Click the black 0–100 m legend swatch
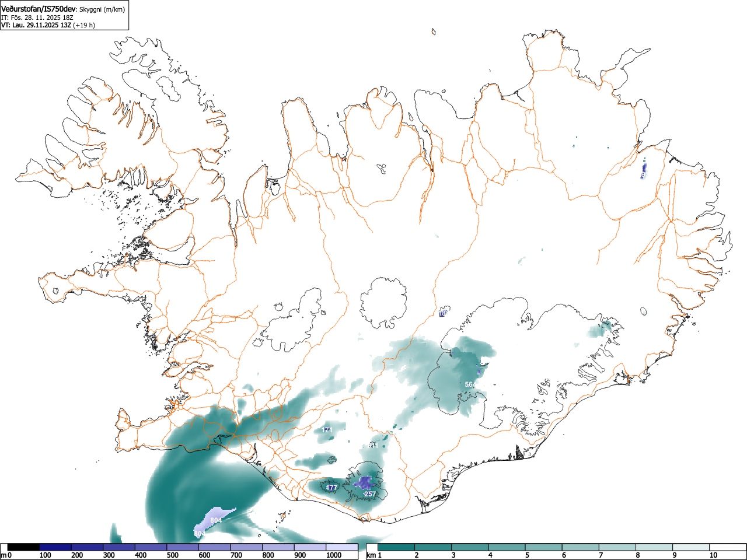The width and height of the screenshot is (747, 560). 23,547
